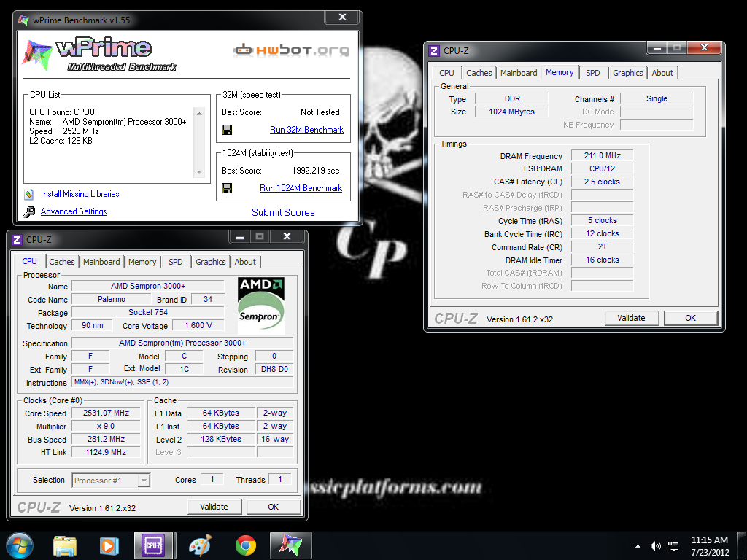
Task: Select Graphics tab in the Memory CPU-Z window
Action: pos(628,73)
